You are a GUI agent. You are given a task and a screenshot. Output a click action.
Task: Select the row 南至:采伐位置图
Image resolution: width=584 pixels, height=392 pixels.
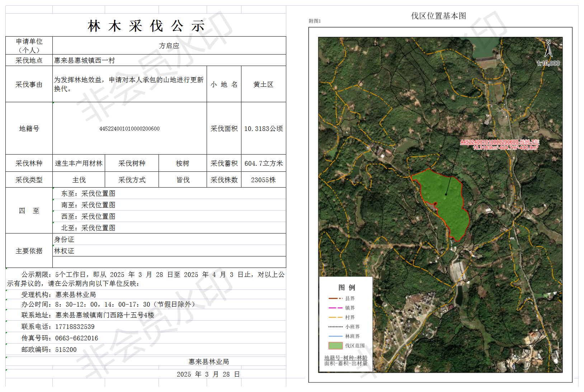(169, 205)
